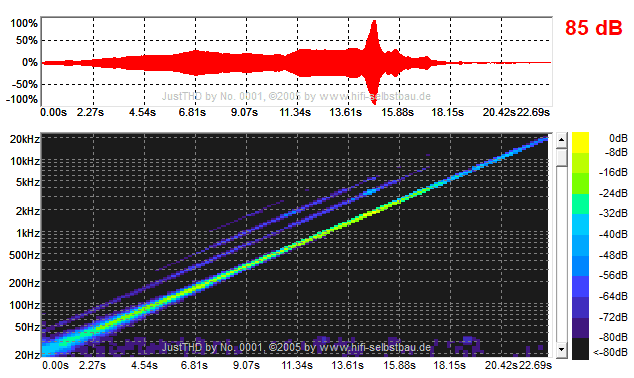Click the scrollbar up arrow beside spectrogram
This screenshot has height=378, width=634.
pos(561,140)
